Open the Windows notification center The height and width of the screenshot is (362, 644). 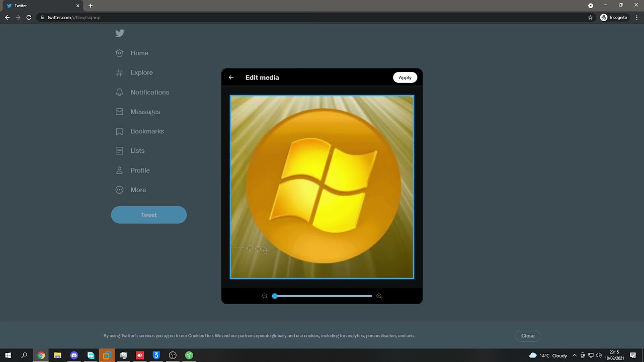pyautogui.click(x=633, y=355)
